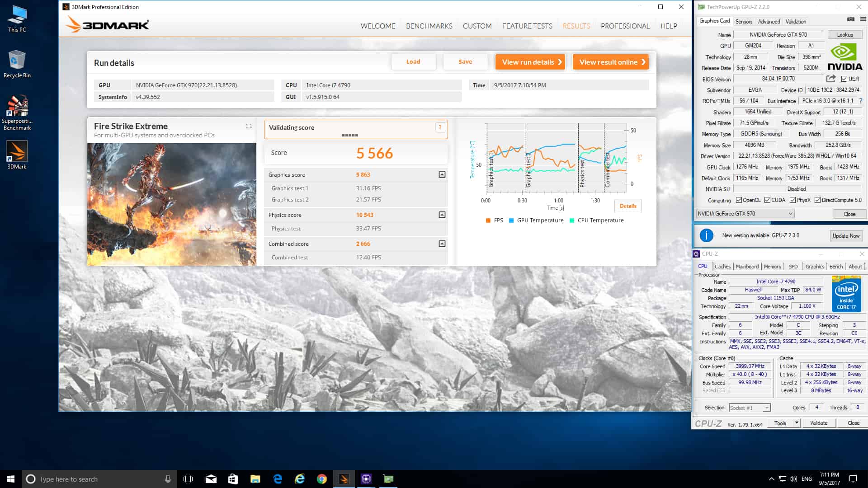Open the Sensors tab in GPU-Z
Screen dimensions: 868x488
click(744, 22)
